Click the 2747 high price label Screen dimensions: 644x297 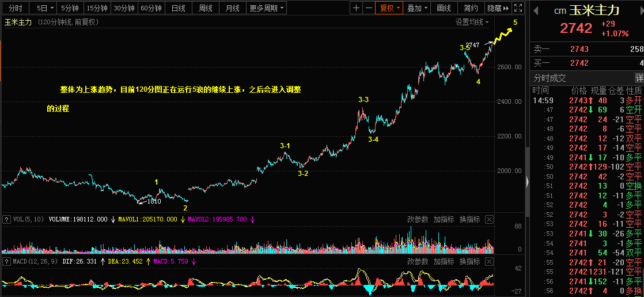[473, 45]
